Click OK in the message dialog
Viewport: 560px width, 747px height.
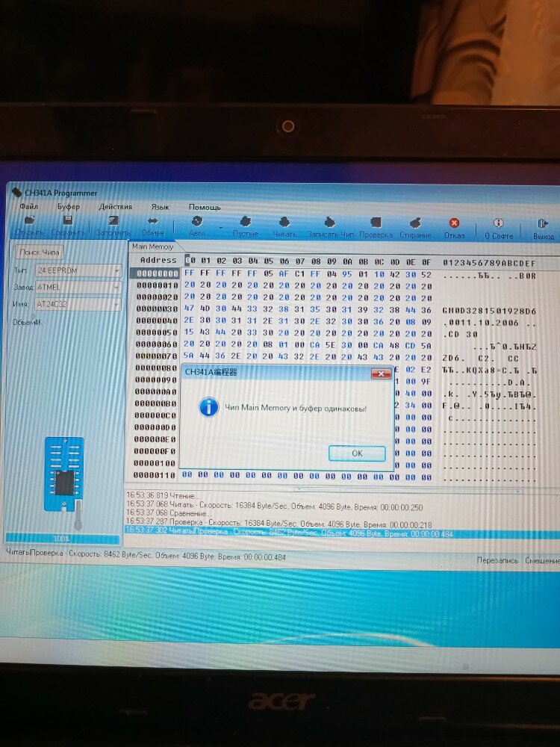[357, 453]
